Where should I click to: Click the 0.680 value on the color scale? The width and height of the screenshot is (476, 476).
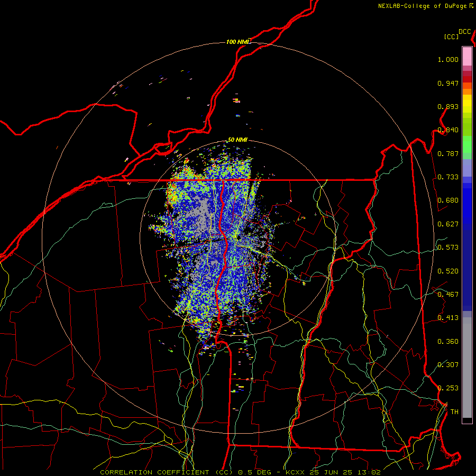448,200
